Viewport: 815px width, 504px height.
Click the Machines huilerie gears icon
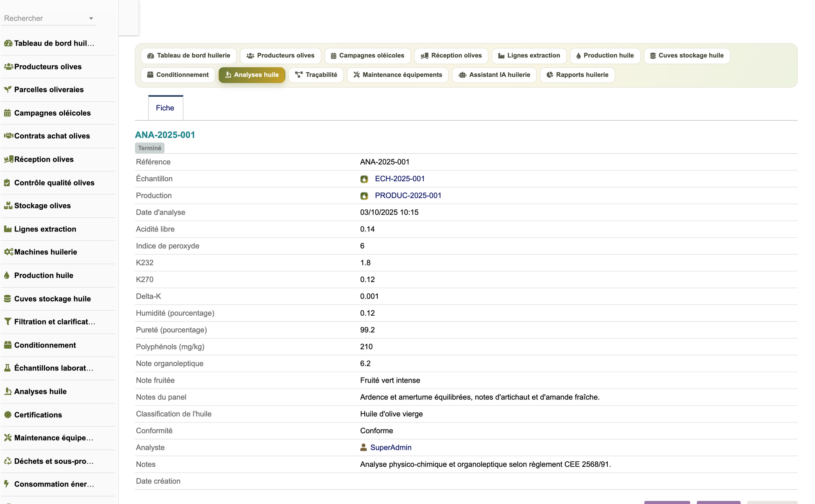click(x=8, y=252)
